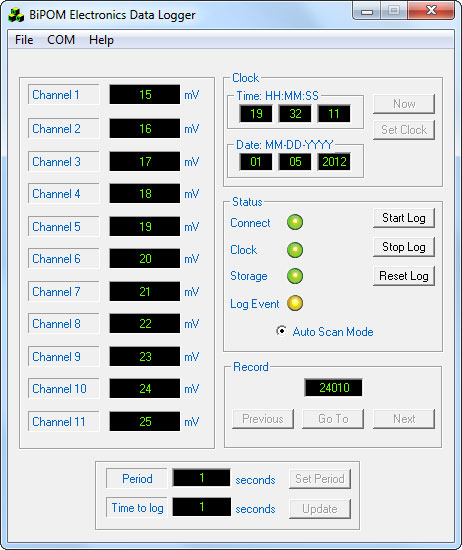Click the hours field of the clock time
This screenshot has width=462, height=550.
[256, 114]
